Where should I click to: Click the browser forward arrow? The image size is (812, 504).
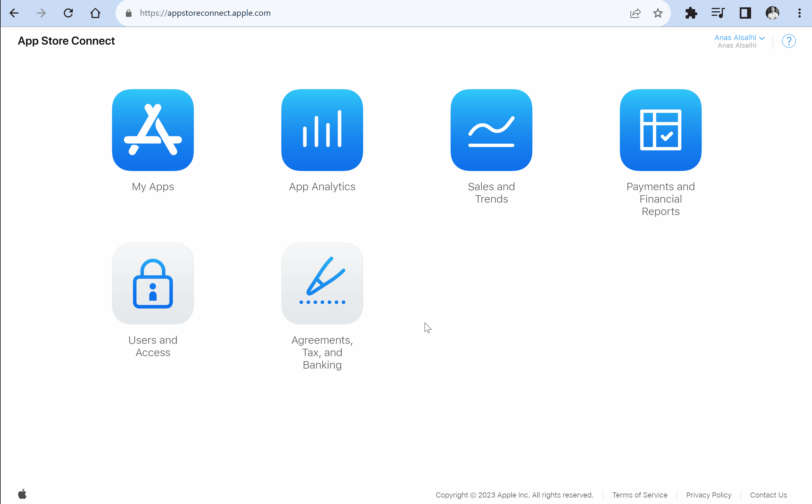tap(41, 13)
